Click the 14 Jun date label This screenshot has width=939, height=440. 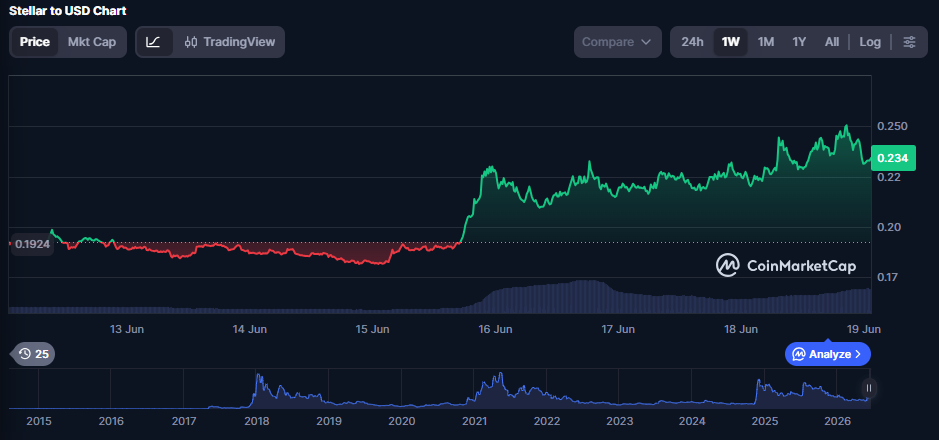tap(250, 329)
